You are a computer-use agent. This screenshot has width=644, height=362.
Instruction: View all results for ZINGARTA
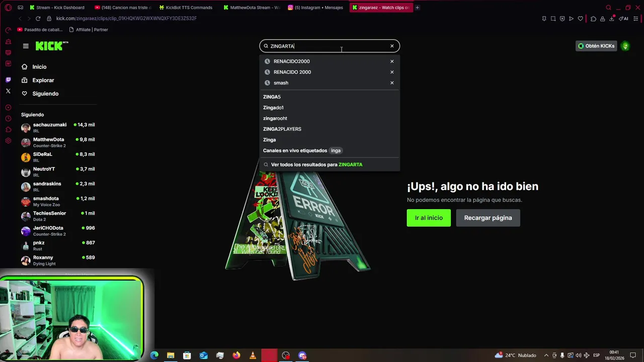[330, 164]
